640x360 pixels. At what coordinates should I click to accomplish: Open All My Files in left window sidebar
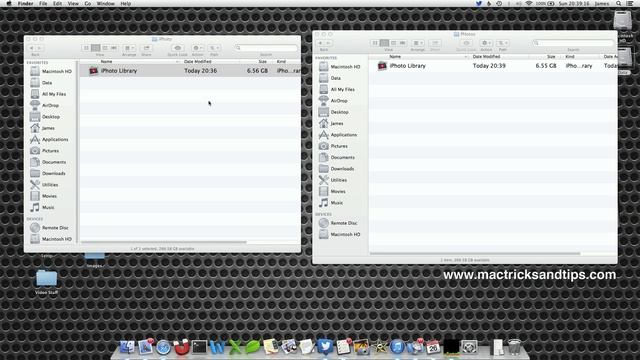48,94
